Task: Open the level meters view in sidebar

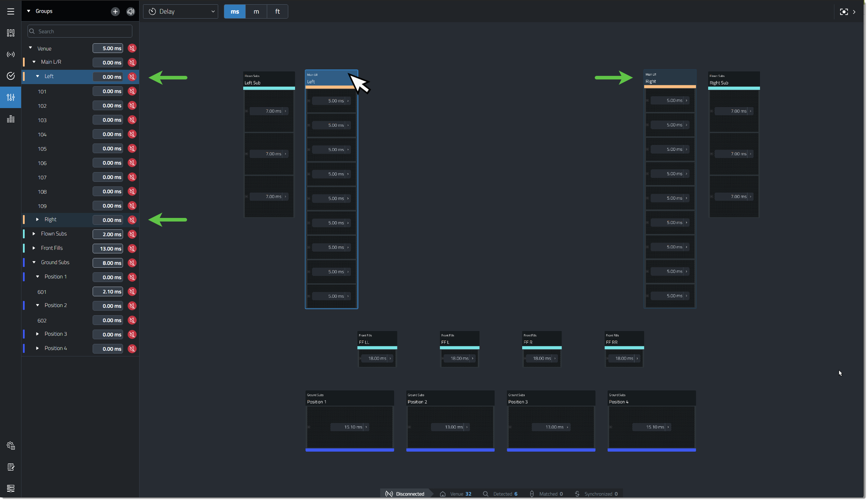Action: [11, 119]
